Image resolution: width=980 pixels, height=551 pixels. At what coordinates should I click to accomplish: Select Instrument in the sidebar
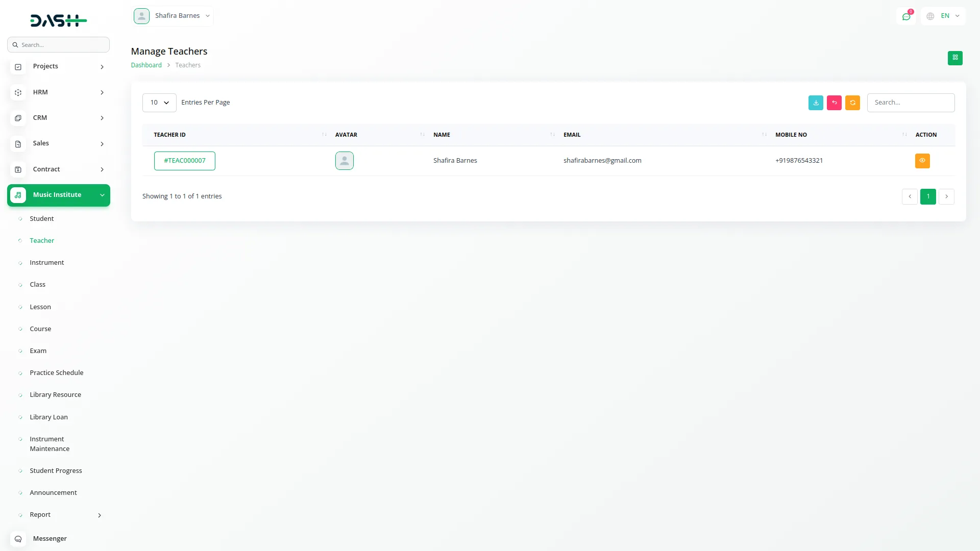46,263
